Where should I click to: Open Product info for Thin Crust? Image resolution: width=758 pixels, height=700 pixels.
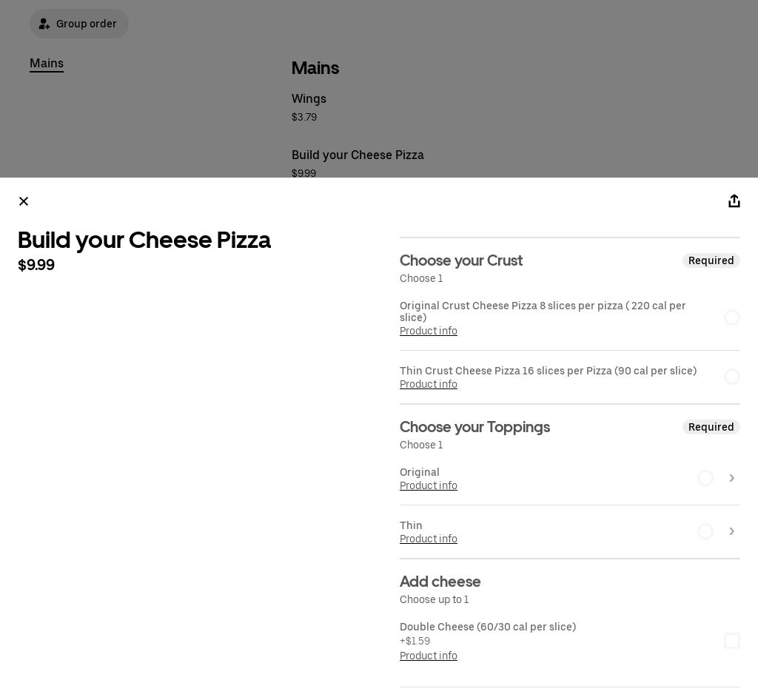tap(428, 384)
